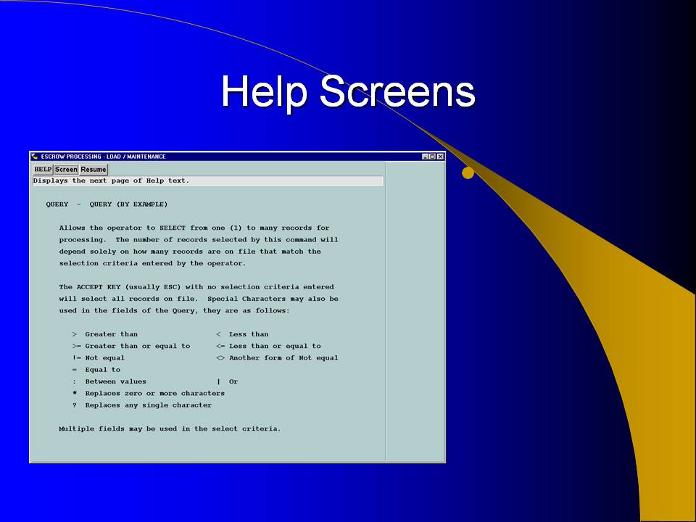Close the Escrow Processing window
This screenshot has width=696, height=522.
tap(440, 156)
